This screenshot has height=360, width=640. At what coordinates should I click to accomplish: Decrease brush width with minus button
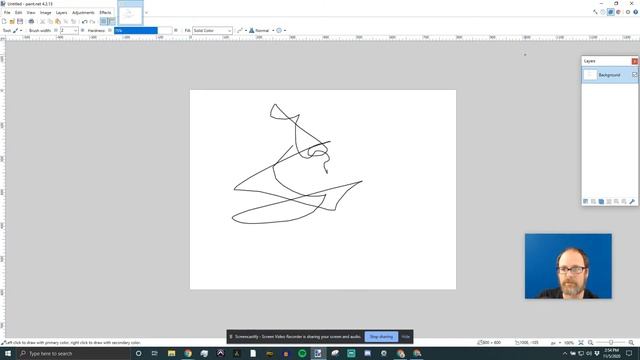pos(56,31)
